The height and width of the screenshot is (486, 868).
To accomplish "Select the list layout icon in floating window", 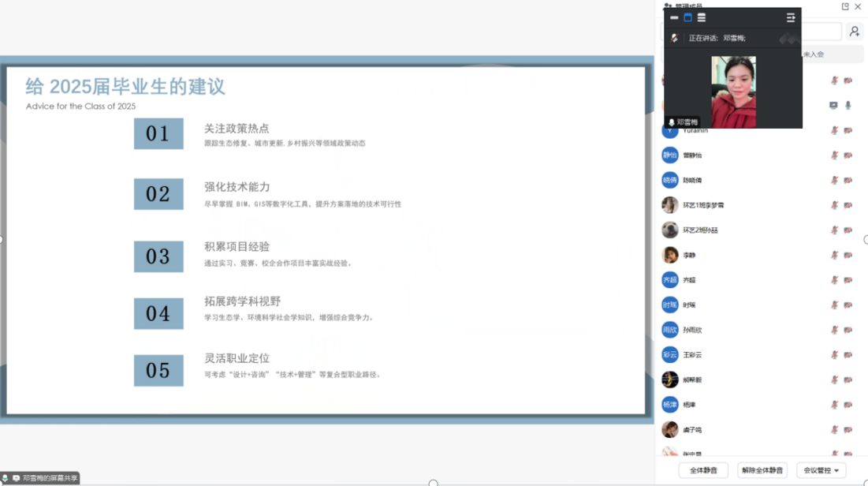I will [x=701, y=17].
